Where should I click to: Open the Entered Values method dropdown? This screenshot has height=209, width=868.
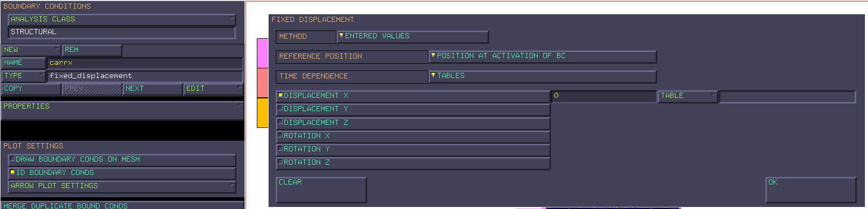point(413,37)
